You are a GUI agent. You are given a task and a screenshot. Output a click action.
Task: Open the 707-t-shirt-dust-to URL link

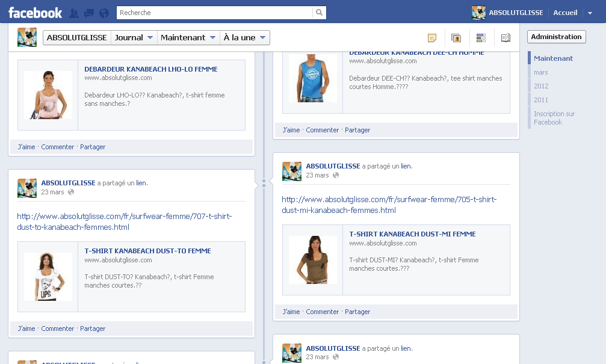125,222
